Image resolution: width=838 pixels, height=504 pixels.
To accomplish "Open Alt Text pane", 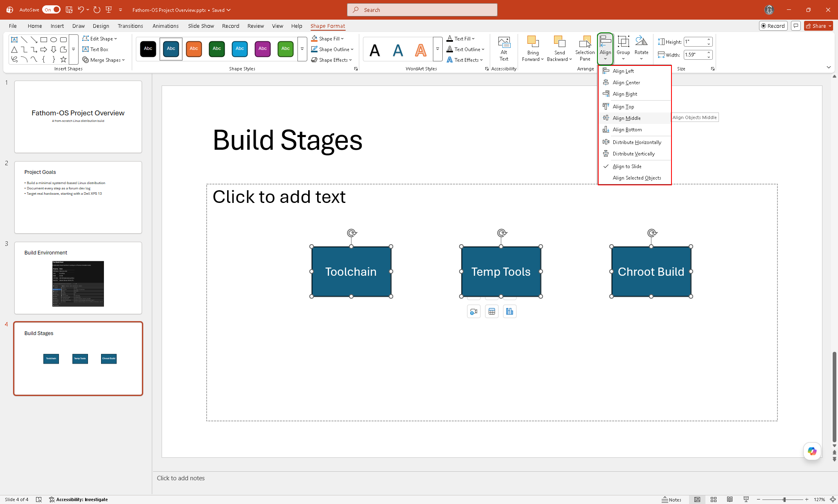I will tap(504, 49).
